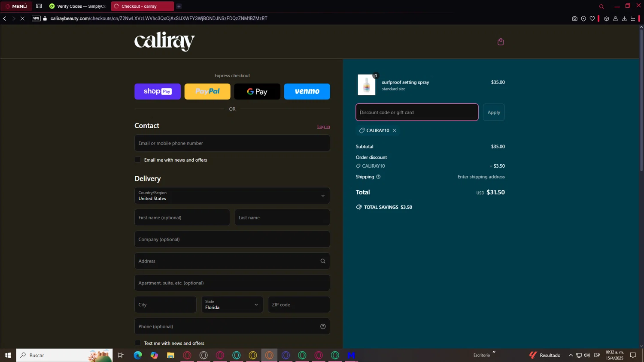
Task: Open the Opera MENÚ button
Action: (16, 6)
